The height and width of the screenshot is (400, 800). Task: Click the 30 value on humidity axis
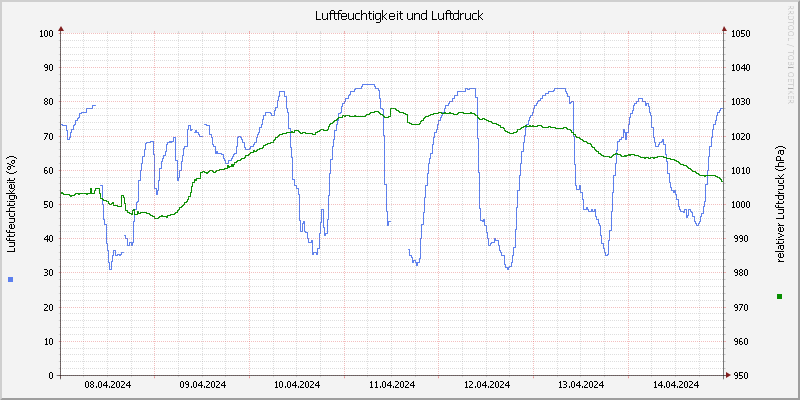tap(48, 273)
